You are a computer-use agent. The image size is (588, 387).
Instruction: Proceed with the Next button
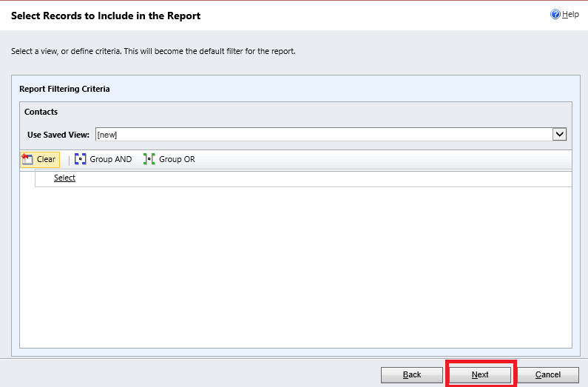(480, 374)
